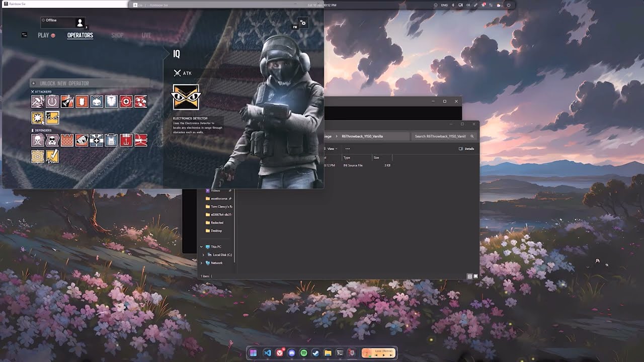This screenshot has width=644, height=362.
Task: Switch Explorer to large thumbnails view
Action: pos(475,276)
